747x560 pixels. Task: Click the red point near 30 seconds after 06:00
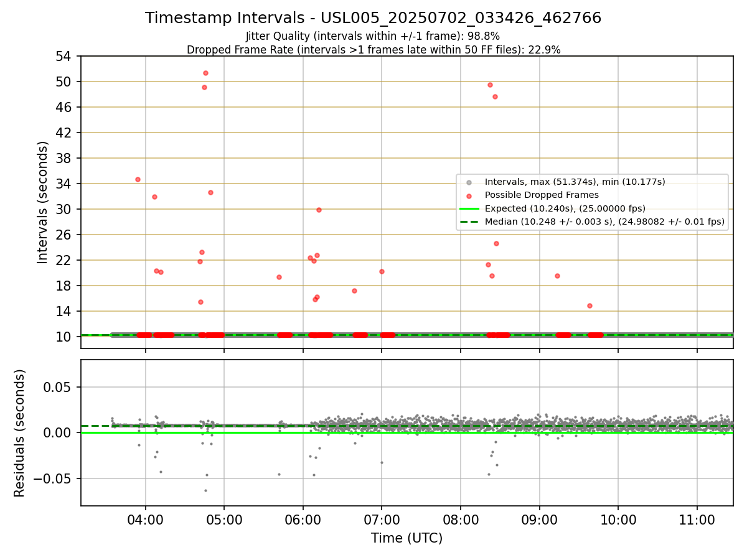[x=319, y=210]
